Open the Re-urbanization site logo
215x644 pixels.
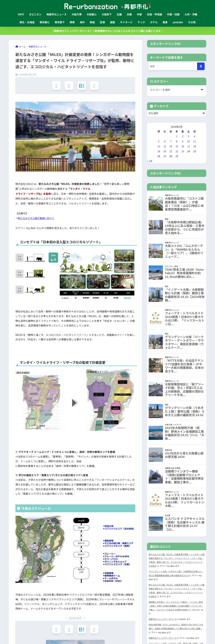click(107, 6)
